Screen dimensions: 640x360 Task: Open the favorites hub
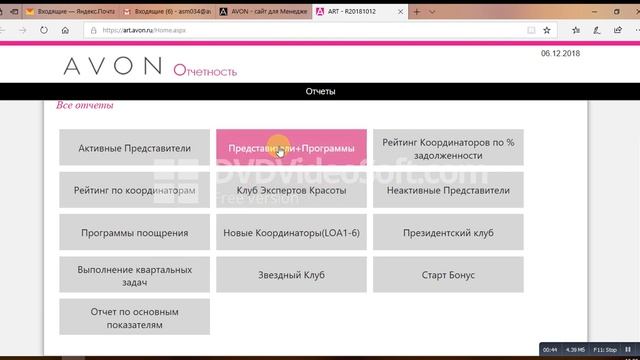576,30
